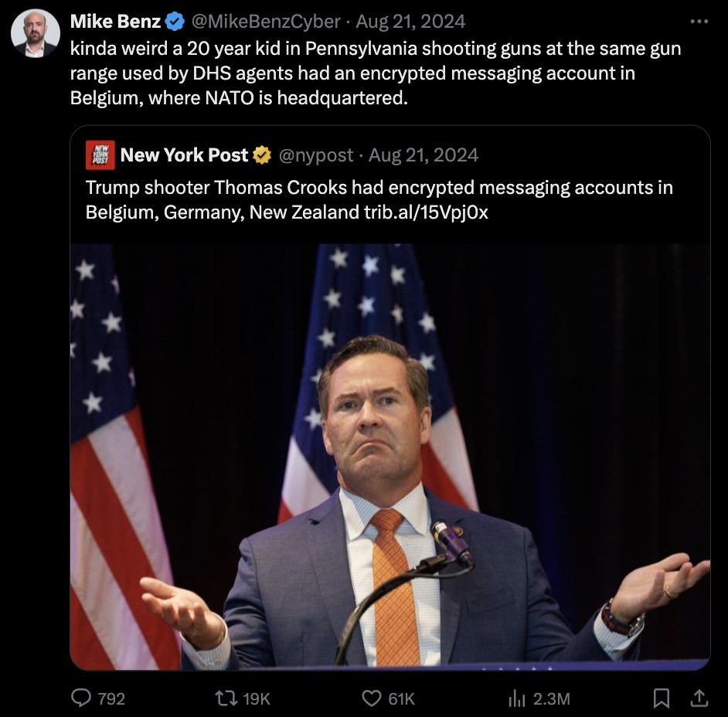This screenshot has height=717, width=728.
Task: Open Mike Benz profile avatar
Action: [x=36, y=33]
